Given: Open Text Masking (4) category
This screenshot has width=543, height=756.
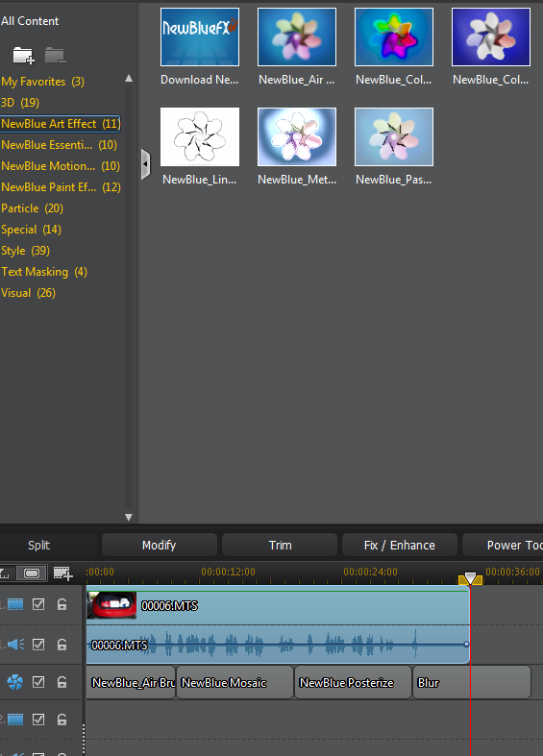Looking at the screenshot, I should pyautogui.click(x=44, y=273).
